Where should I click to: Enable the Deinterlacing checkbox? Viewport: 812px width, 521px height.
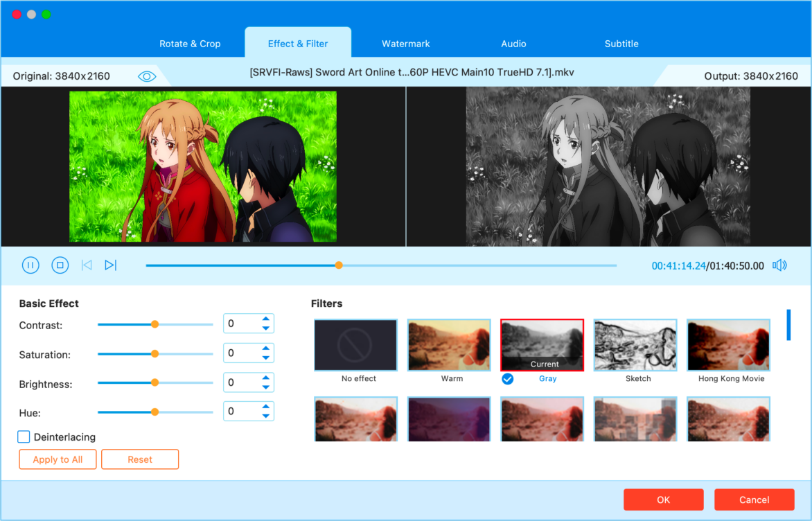pyautogui.click(x=24, y=436)
